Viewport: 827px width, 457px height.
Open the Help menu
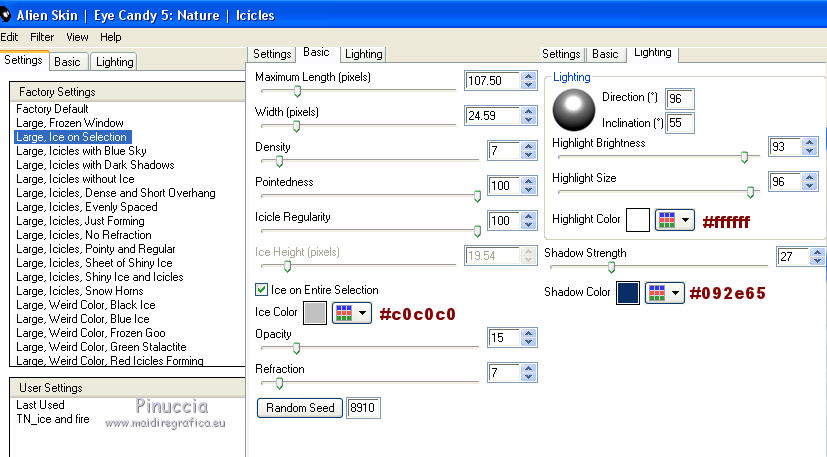(x=110, y=37)
